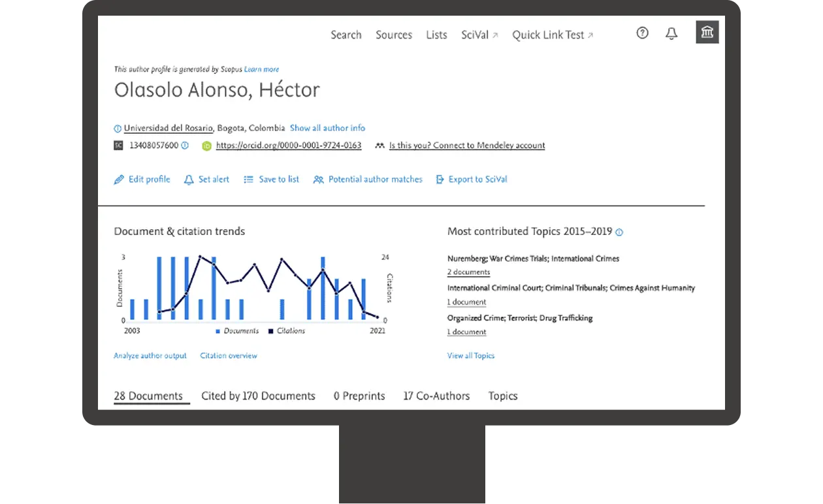Image resolution: width=823 pixels, height=504 pixels.
Task: Open Potential author matches via its people icon
Action: tap(318, 179)
